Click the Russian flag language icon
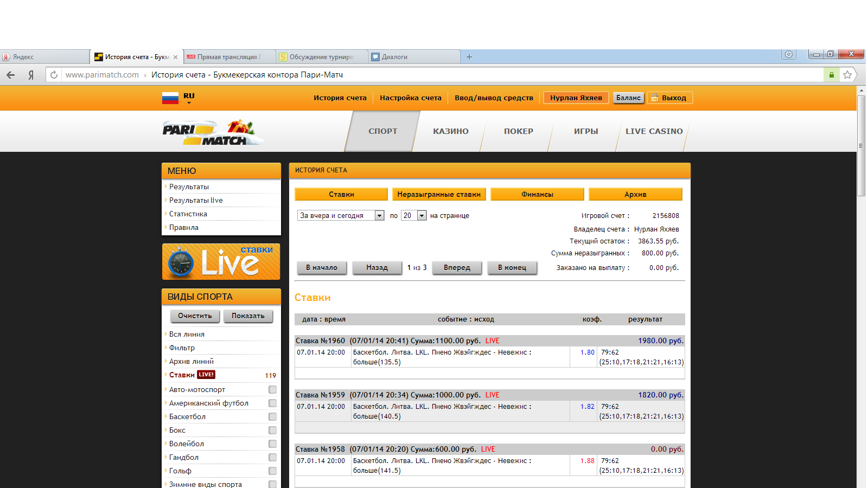The height and width of the screenshot is (488, 868). (170, 98)
